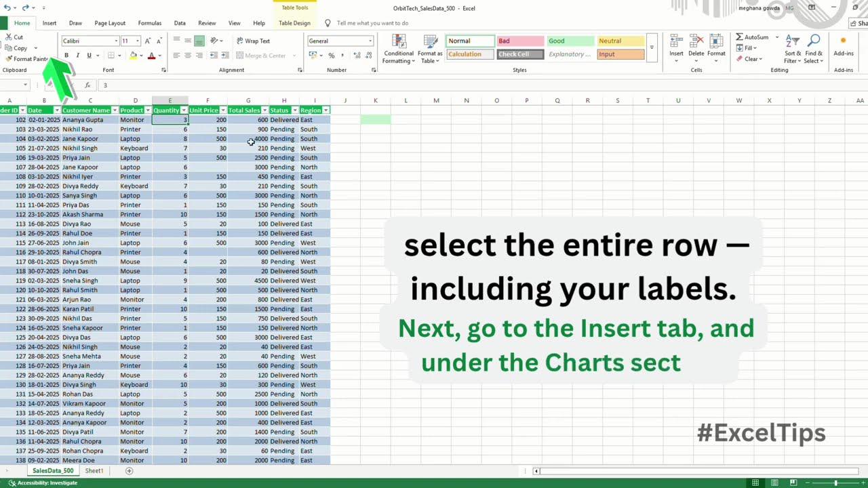Image resolution: width=868 pixels, height=488 pixels.
Task: Select Center alignment icon
Action: 188,56
